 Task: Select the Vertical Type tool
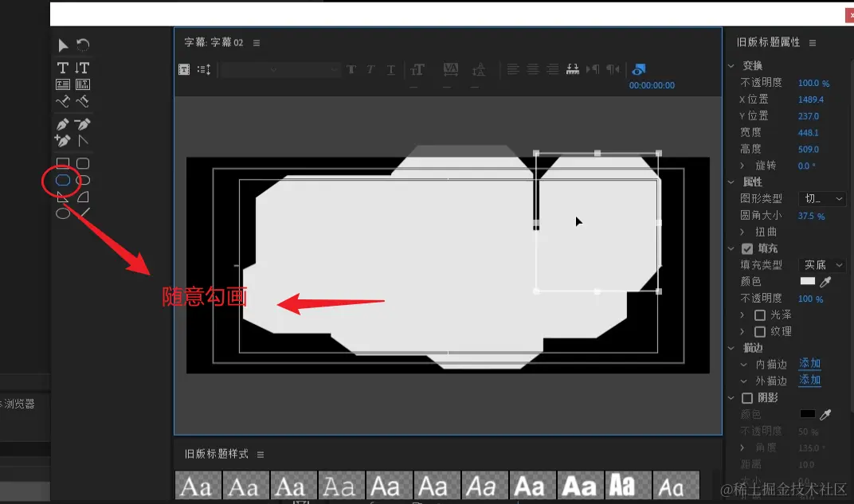[82, 68]
